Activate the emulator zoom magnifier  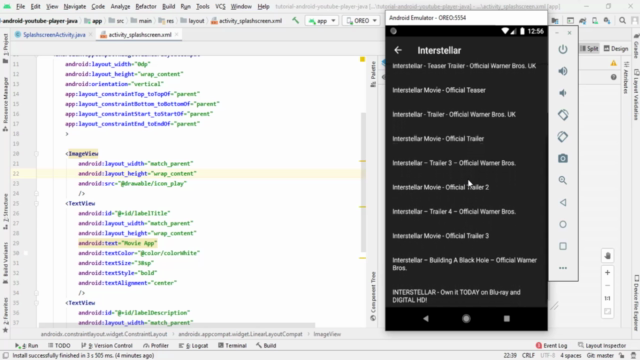563,180
